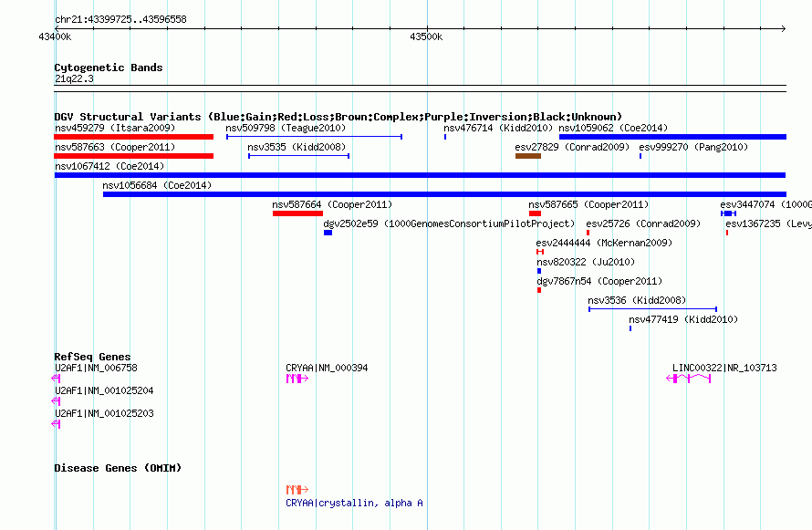Click the nsv3535 (Kidd2008) variant line
The width and height of the screenshot is (812, 530).
299,156
